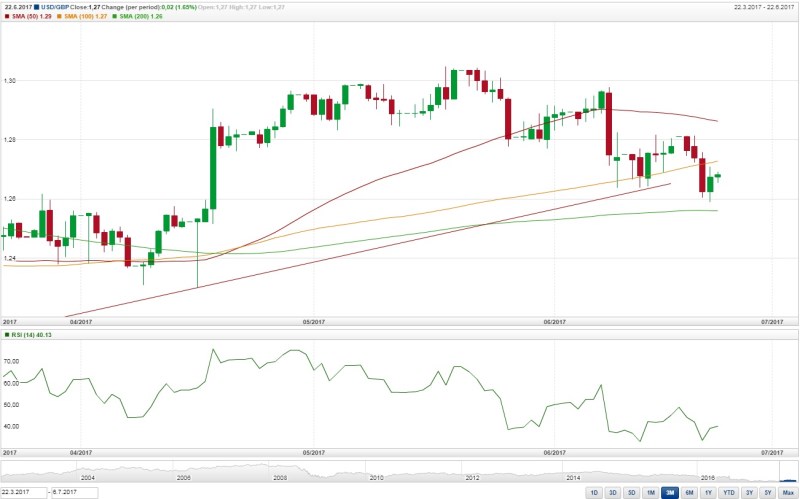Click the SMA (50) 1.29 label
The height and width of the screenshot is (499, 800).
(32, 16)
